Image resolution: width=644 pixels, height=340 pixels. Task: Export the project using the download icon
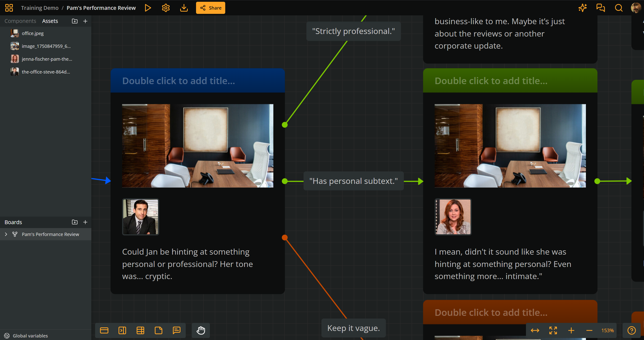184,8
